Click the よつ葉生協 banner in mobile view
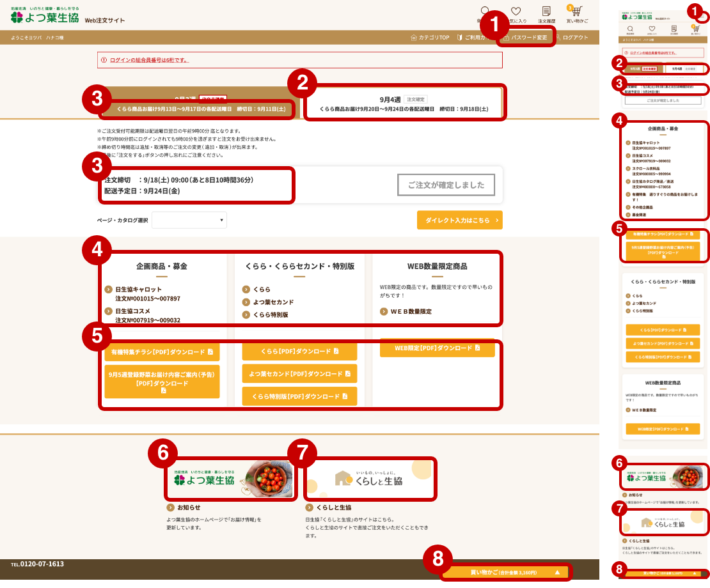The image size is (710, 588). (664, 477)
